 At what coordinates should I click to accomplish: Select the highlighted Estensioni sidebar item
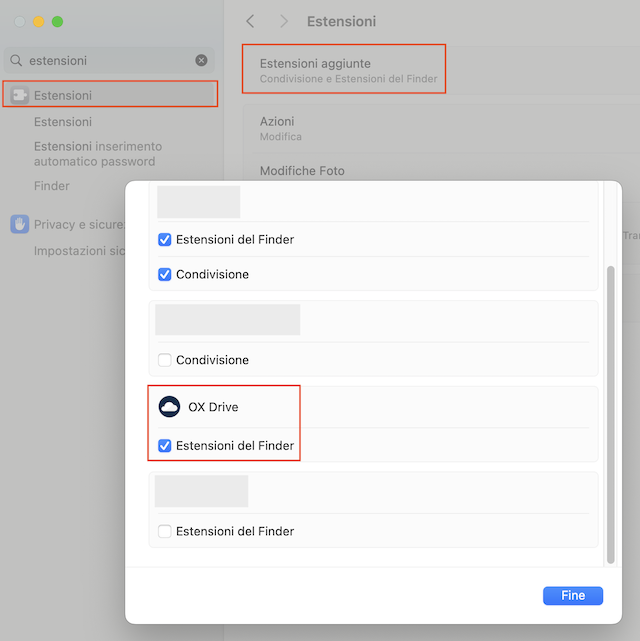coord(110,94)
